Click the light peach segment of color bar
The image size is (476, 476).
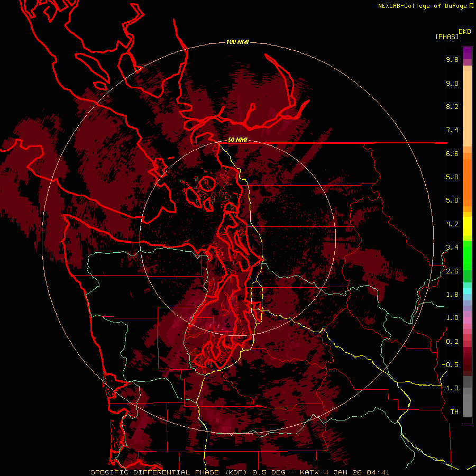[x=467, y=108]
